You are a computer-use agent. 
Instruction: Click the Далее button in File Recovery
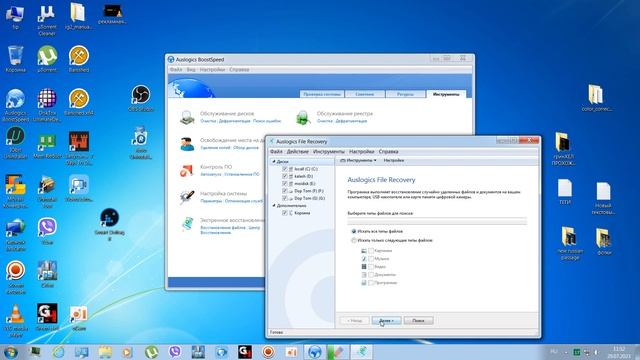pos(386,321)
